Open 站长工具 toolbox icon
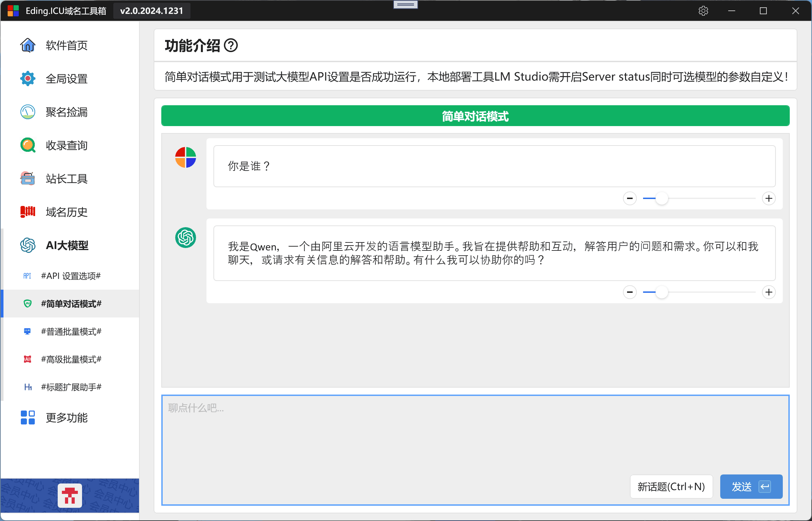 tap(28, 179)
